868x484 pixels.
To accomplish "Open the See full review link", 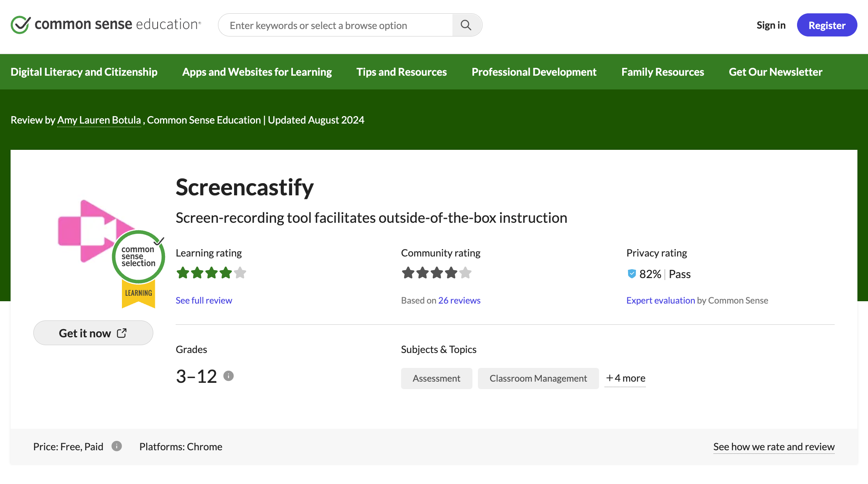I will [x=204, y=300].
